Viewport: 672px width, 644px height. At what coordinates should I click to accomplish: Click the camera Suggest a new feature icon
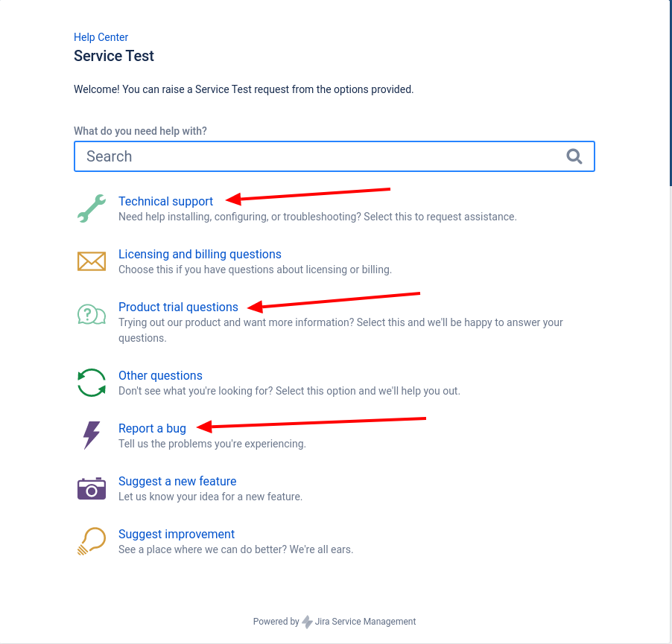pyautogui.click(x=92, y=488)
